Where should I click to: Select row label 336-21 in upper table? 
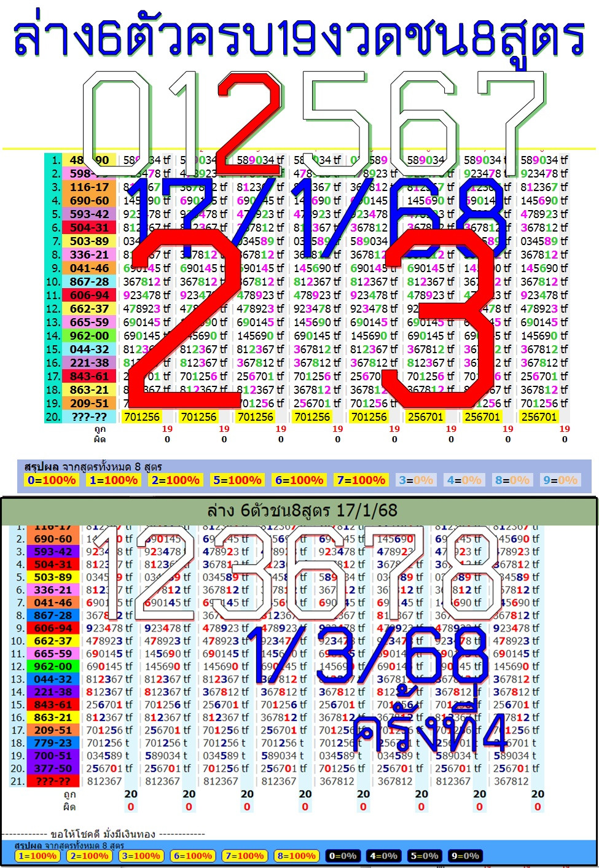coord(89,254)
